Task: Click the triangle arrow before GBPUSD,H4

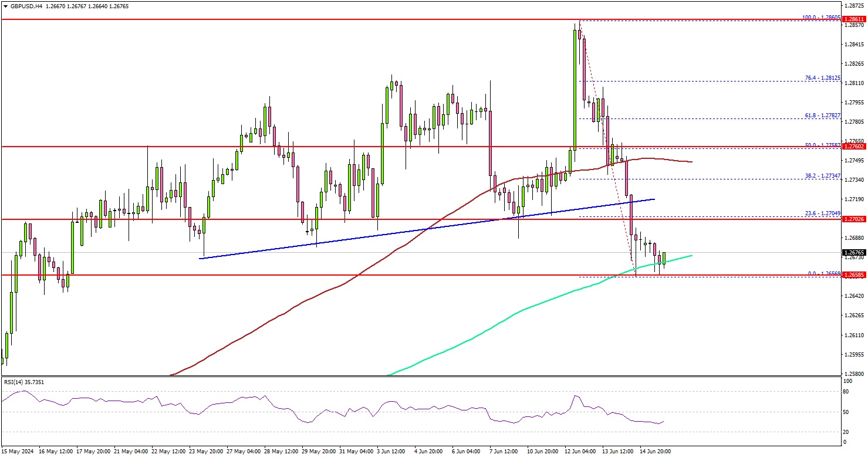Action: pos(4,6)
